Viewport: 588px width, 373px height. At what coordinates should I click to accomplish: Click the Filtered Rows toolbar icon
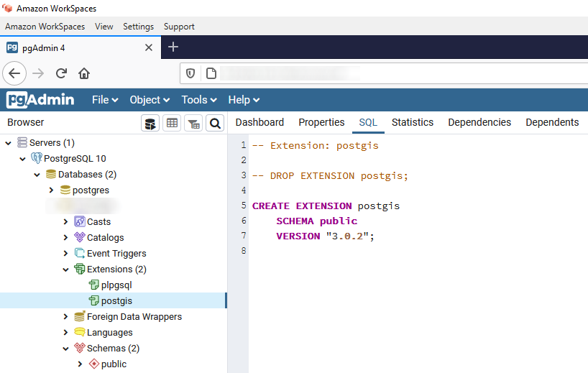[193, 123]
